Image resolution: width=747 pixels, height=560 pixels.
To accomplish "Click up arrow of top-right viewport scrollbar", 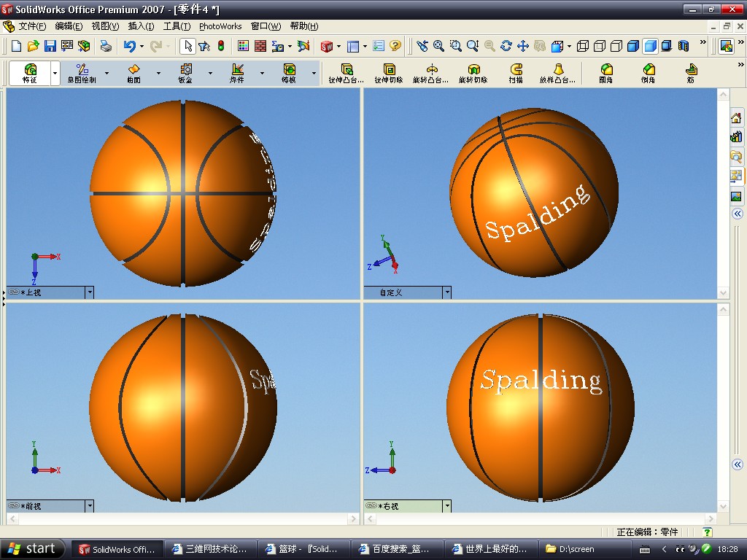I will 723,95.
